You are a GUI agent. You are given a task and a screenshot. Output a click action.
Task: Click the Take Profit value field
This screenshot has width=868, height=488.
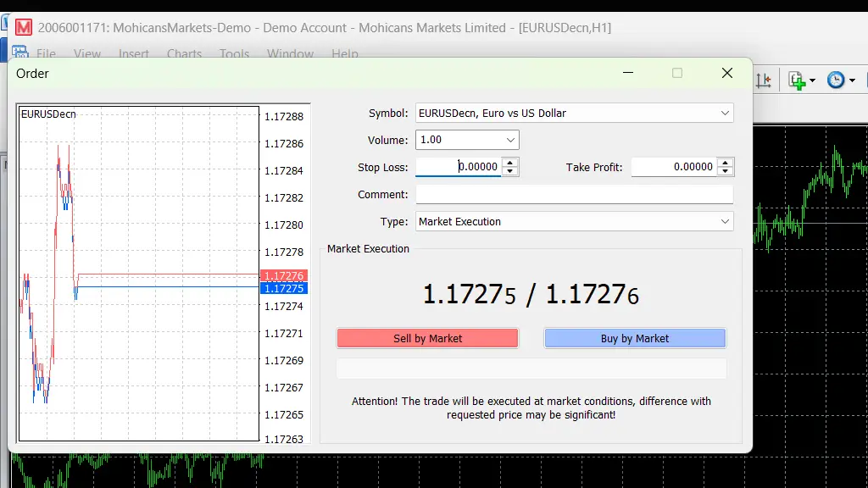tap(674, 167)
